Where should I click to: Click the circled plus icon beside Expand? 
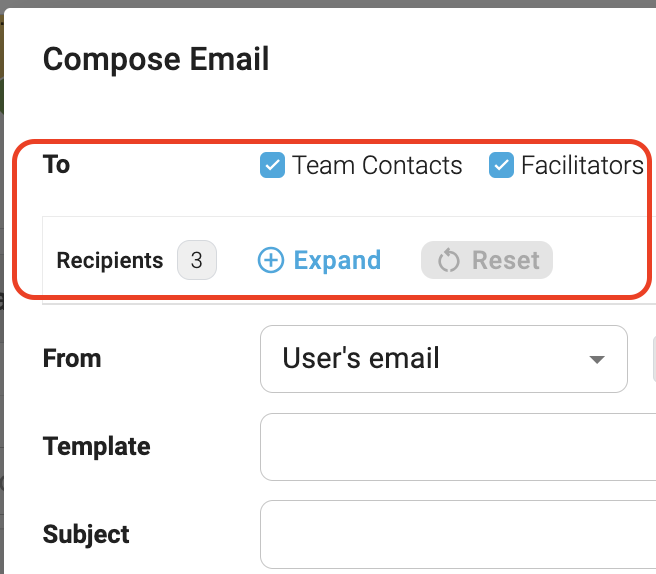pos(271,260)
